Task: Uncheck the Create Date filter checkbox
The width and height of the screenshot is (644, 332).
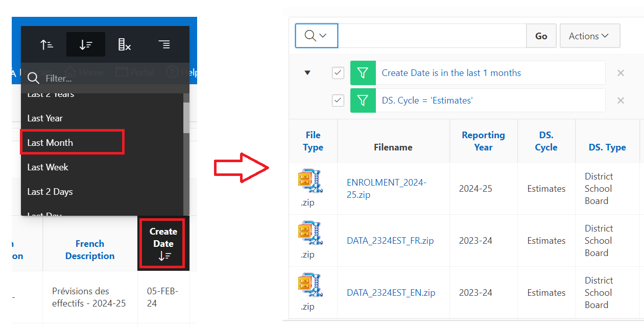Action: pyautogui.click(x=338, y=73)
